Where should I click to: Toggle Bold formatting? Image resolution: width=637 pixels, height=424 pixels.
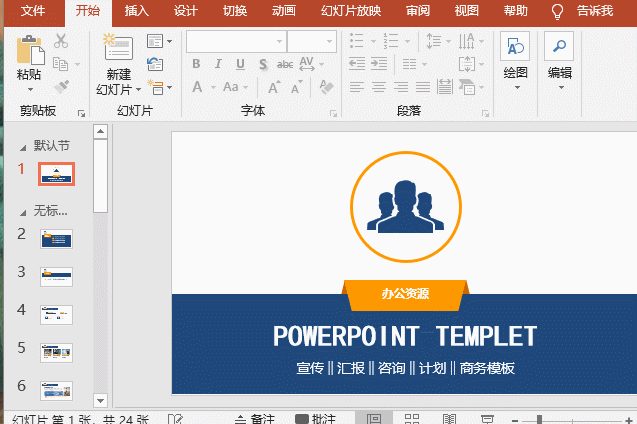click(x=196, y=64)
